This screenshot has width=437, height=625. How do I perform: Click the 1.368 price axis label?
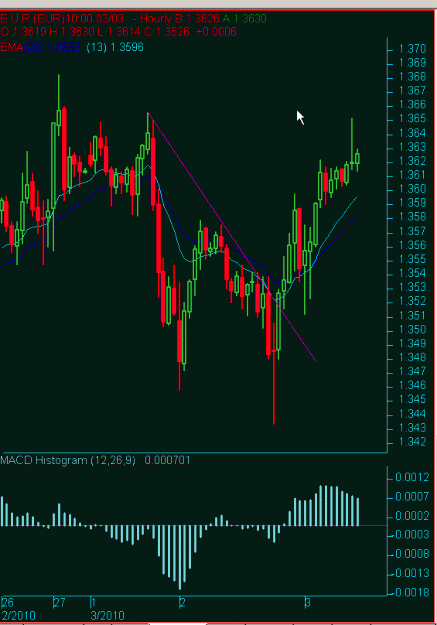click(x=413, y=77)
